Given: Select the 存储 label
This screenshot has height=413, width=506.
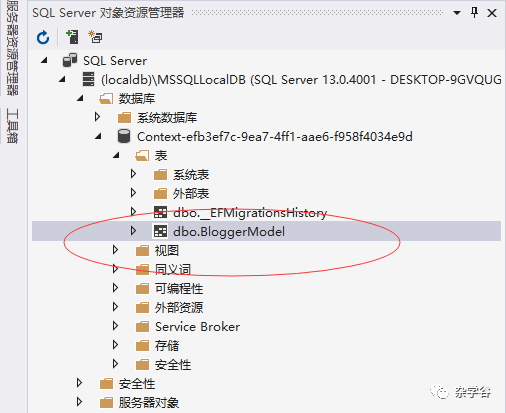Looking at the screenshot, I should click(167, 346).
